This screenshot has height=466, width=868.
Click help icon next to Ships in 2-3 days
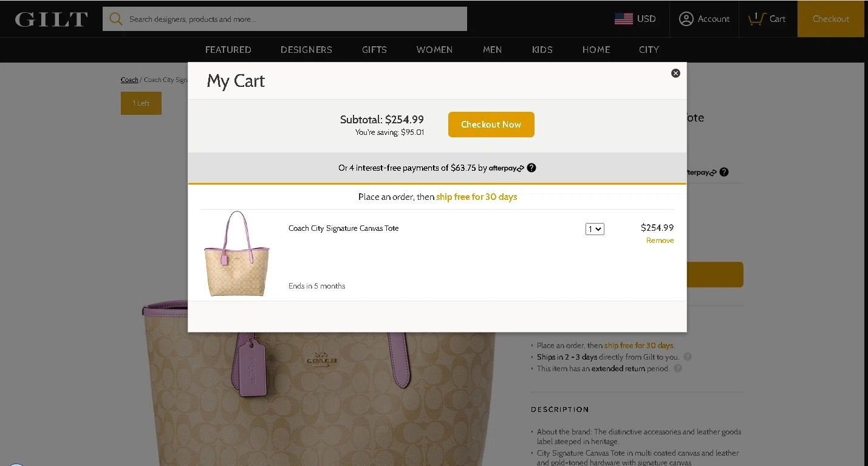(688, 357)
